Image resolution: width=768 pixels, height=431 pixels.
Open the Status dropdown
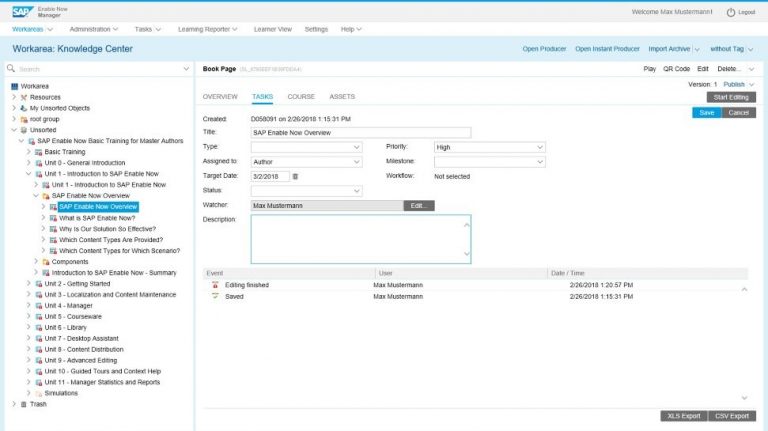(306, 190)
